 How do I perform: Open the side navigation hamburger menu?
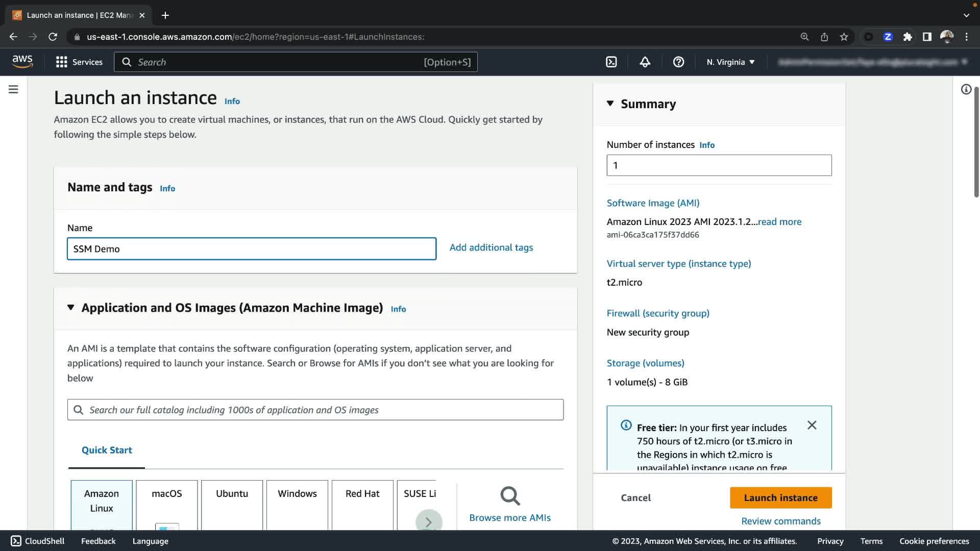14,89
